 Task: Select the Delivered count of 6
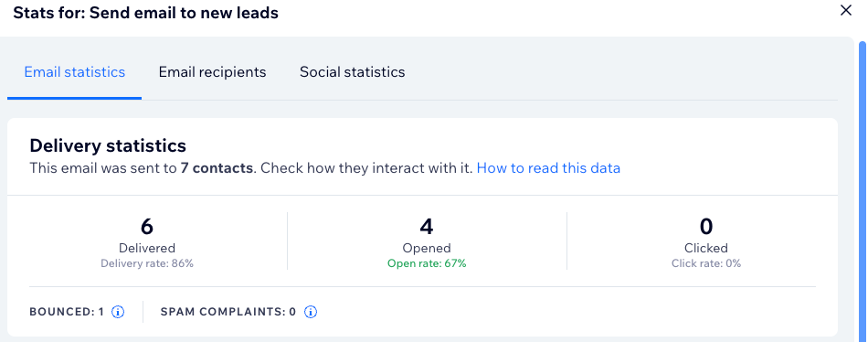pyautogui.click(x=147, y=227)
